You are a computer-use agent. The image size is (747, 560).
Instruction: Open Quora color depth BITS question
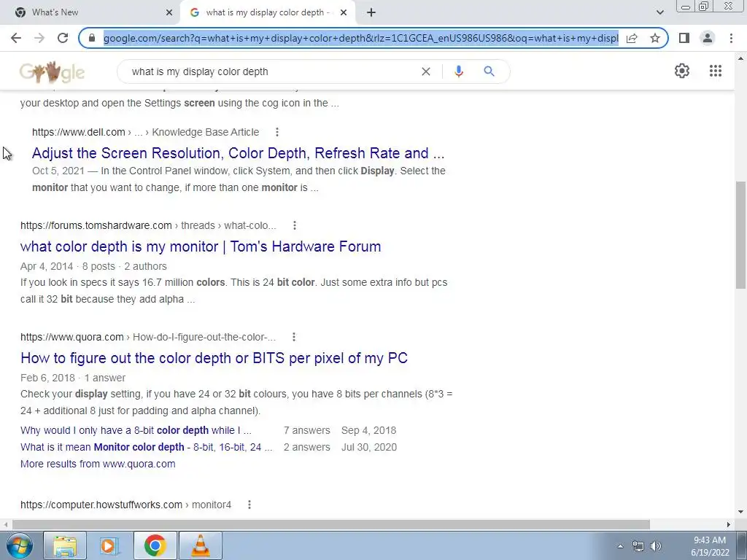(x=214, y=358)
